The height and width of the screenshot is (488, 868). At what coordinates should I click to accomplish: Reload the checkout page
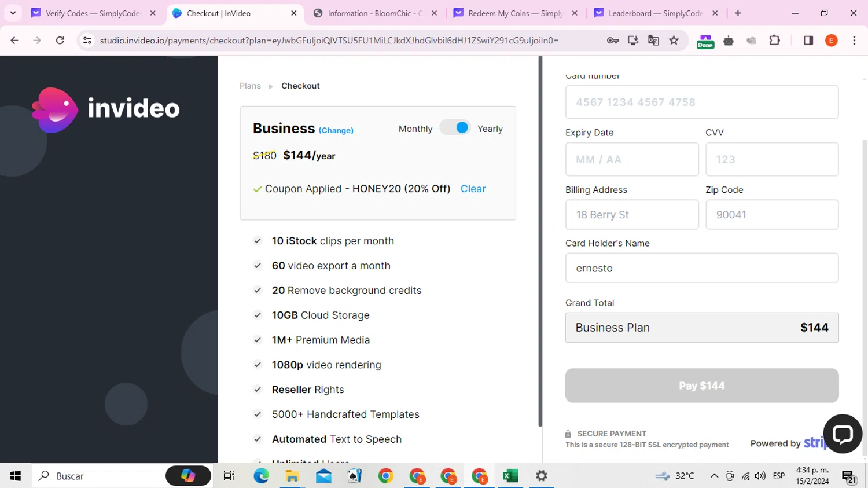click(60, 41)
